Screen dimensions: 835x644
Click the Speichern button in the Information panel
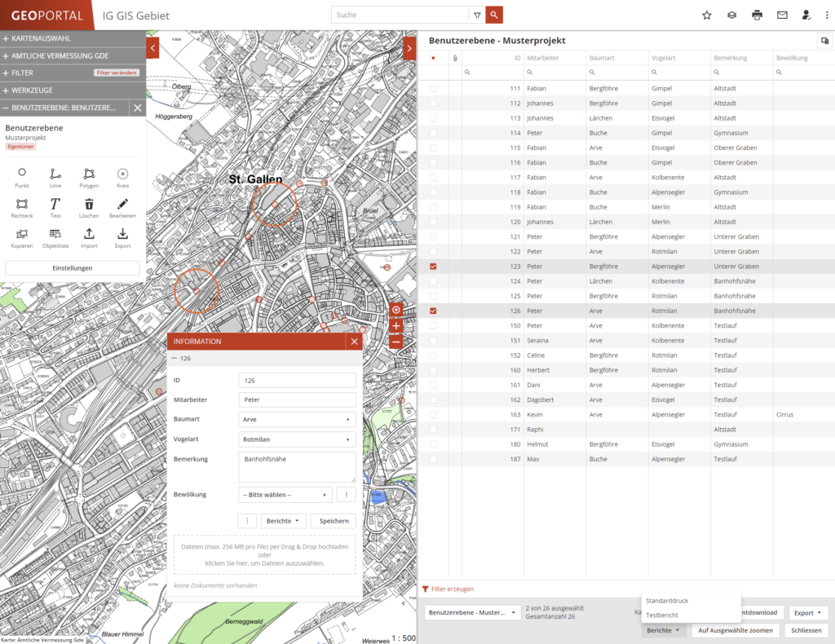[x=332, y=520]
